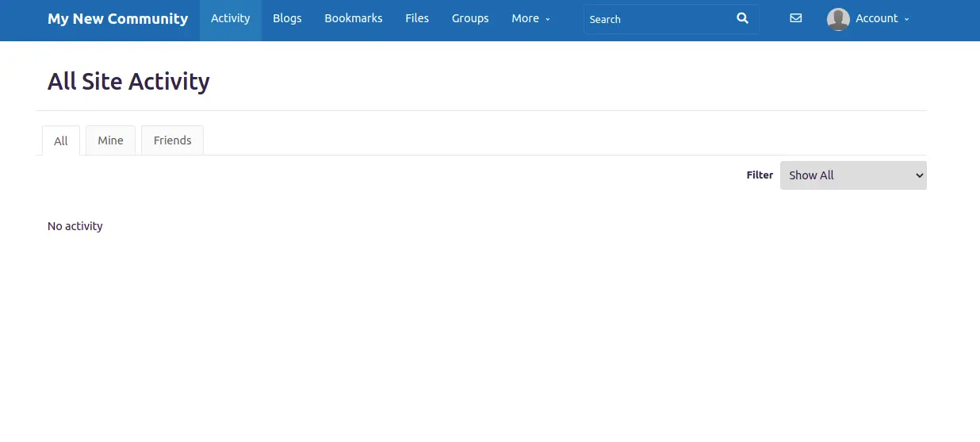Switch to the Friends tab
This screenshot has height=442, width=980.
pos(172,140)
